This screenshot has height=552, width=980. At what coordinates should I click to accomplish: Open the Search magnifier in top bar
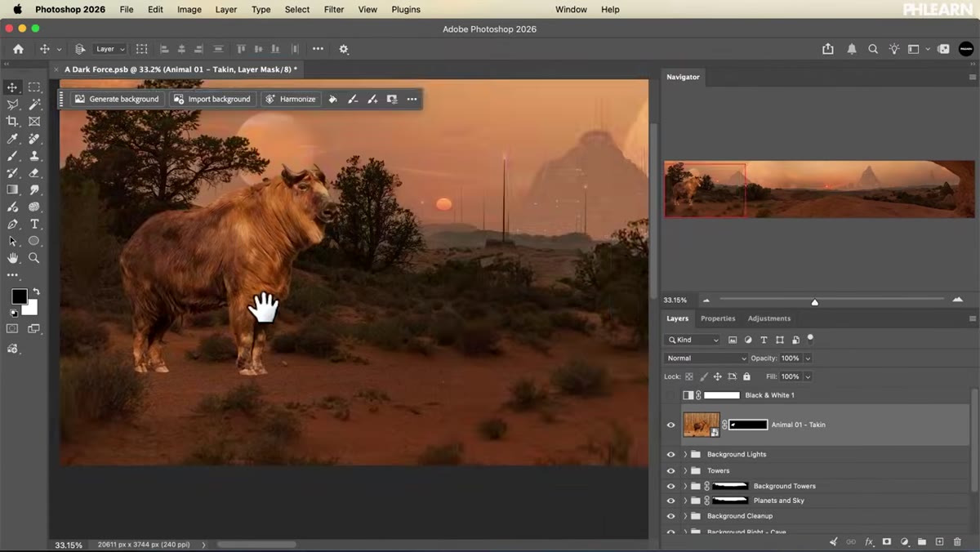[873, 49]
